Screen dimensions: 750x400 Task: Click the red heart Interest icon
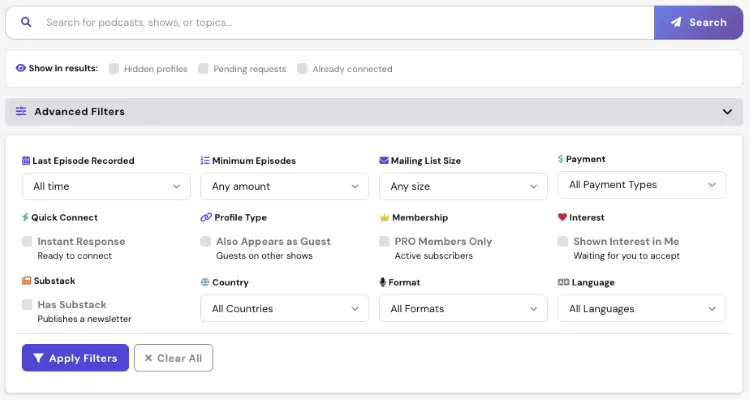click(x=562, y=217)
